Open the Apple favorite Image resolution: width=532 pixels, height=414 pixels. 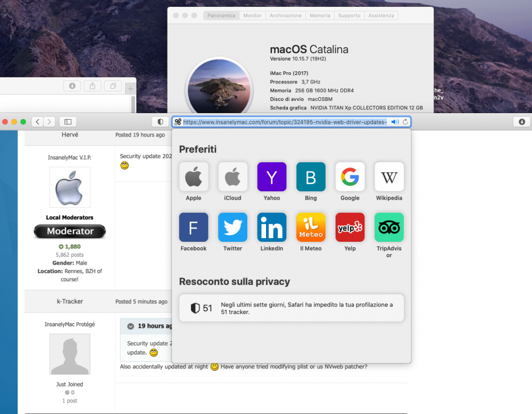click(x=194, y=176)
